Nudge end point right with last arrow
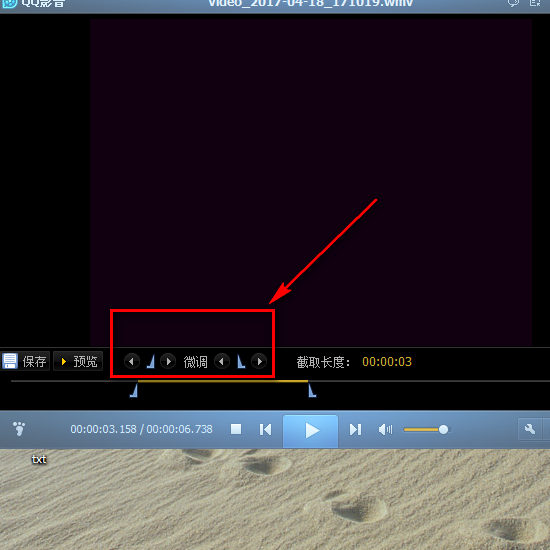The height and width of the screenshot is (550, 550). (x=259, y=361)
